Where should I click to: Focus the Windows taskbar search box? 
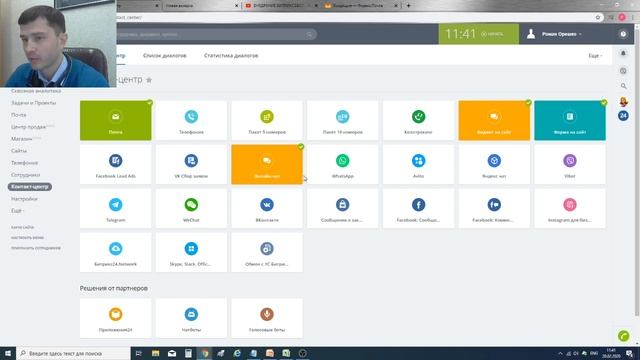coord(73,353)
